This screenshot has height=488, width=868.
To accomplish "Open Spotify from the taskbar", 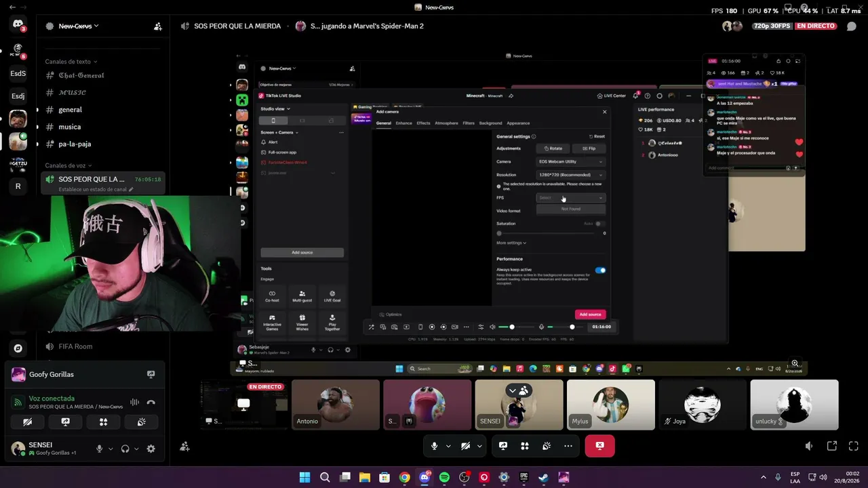I will [444, 477].
